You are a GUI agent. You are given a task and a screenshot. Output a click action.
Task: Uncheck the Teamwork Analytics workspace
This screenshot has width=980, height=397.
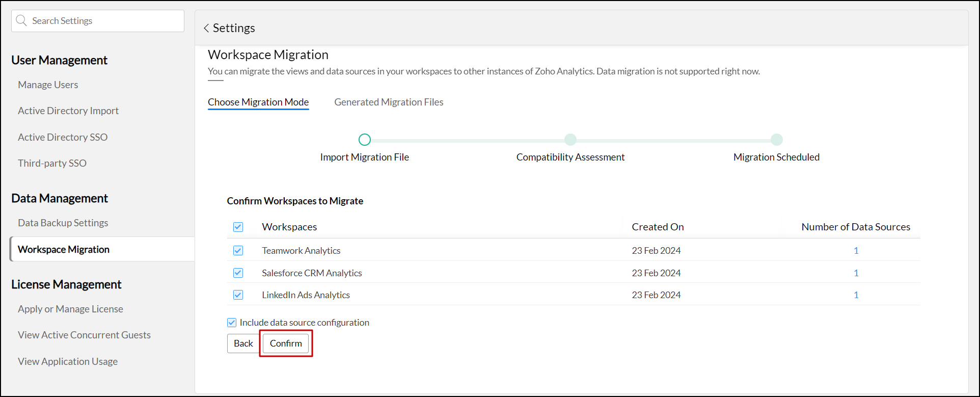click(x=238, y=251)
